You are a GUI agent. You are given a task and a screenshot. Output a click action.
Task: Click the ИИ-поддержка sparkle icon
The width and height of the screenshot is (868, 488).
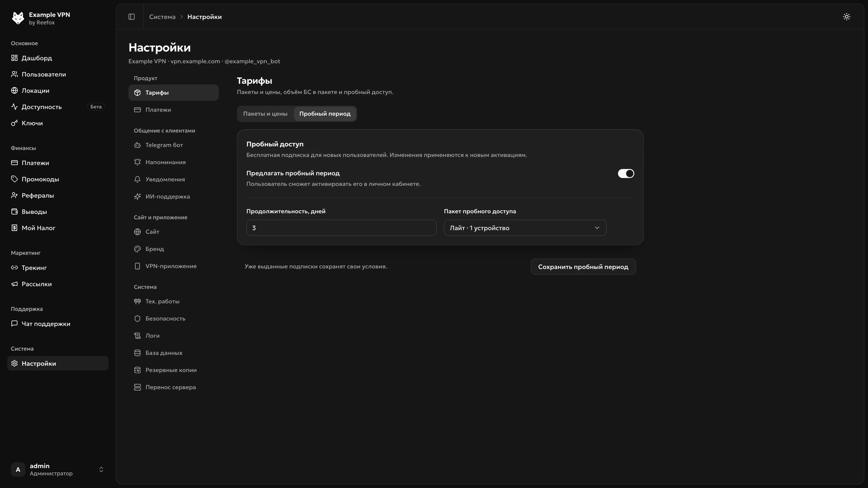[137, 197]
